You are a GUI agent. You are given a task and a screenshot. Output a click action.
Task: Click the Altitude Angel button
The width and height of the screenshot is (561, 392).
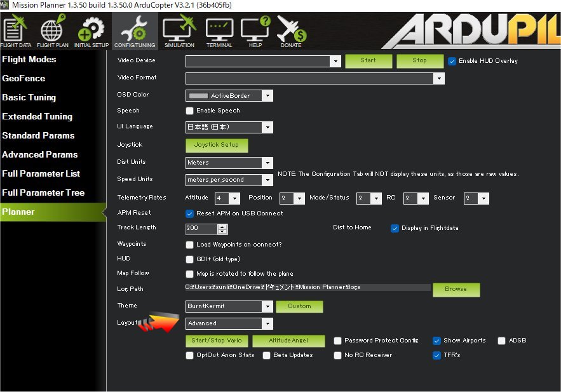[288, 341]
